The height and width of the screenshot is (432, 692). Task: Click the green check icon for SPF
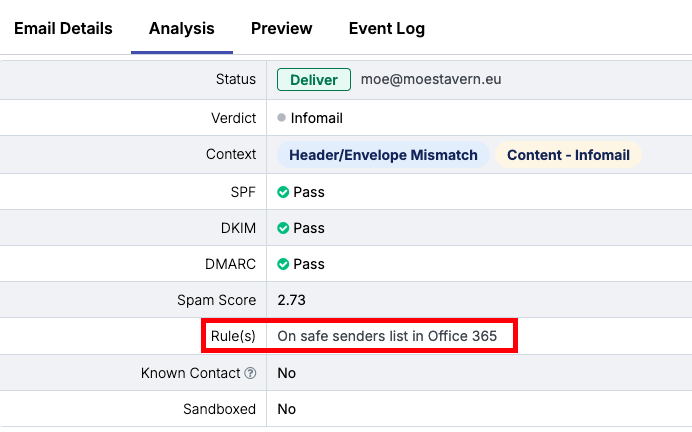pos(283,192)
